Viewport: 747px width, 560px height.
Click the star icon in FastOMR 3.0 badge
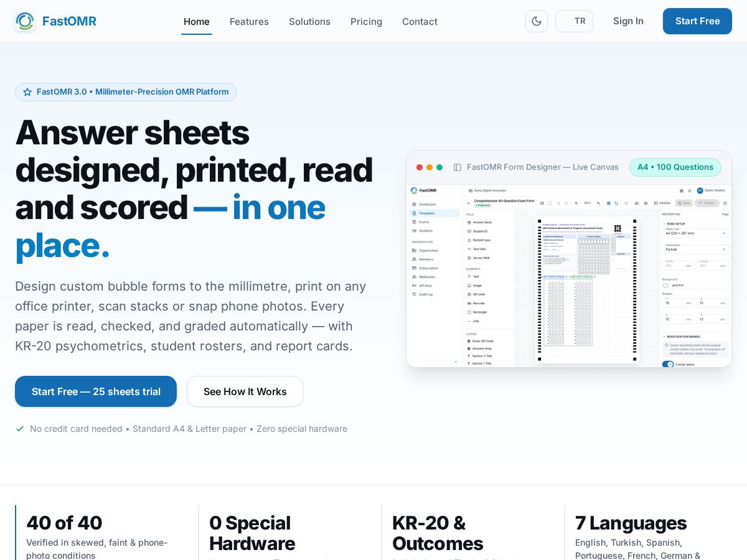click(27, 92)
